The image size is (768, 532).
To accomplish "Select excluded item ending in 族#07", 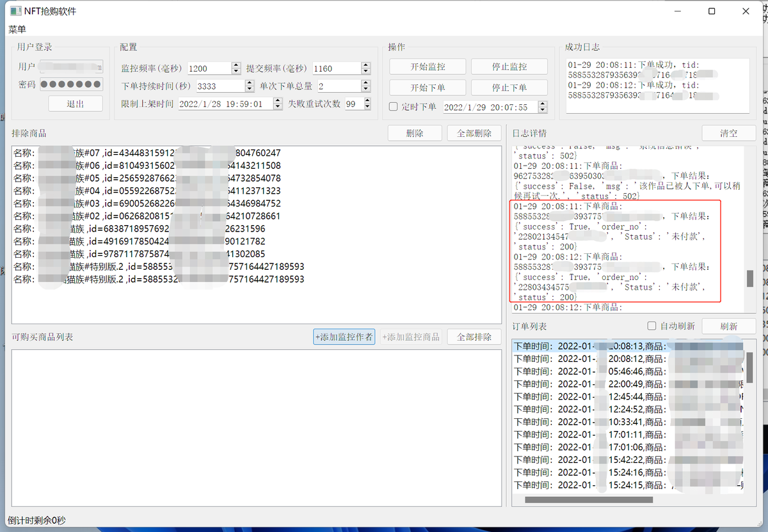I will pyautogui.click(x=256, y=153).
